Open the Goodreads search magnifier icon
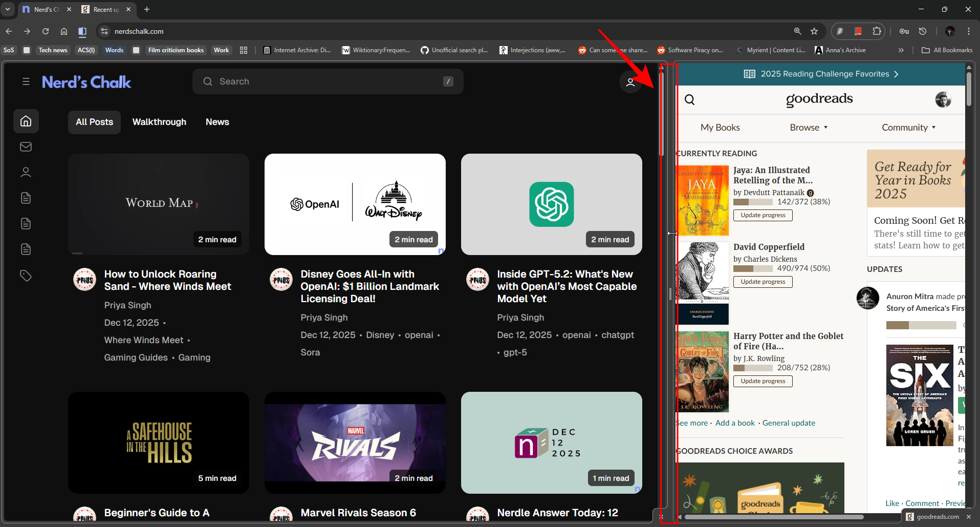Viewport: 980px width, 527px height. [x=690, y=99]
